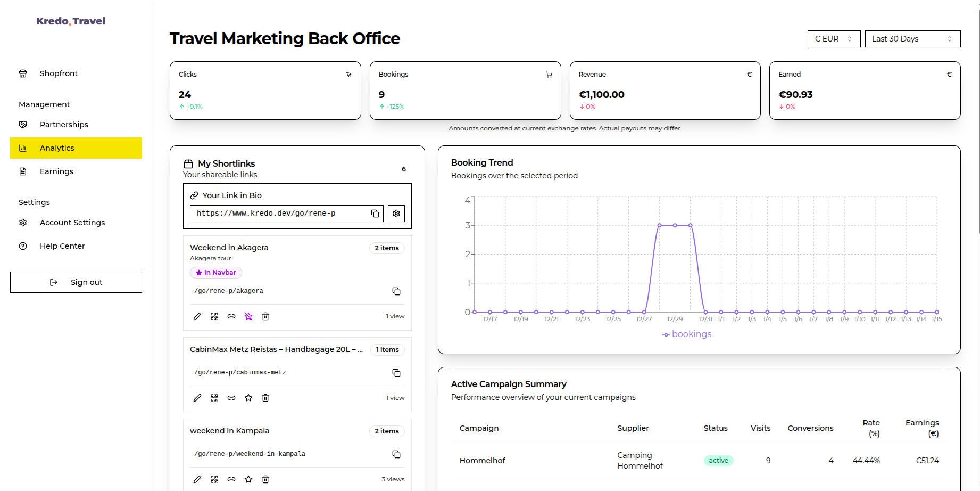Open the Link in Bio settings gear
Image resolution: width=980 pixels, height=491 pixels.
396,213
